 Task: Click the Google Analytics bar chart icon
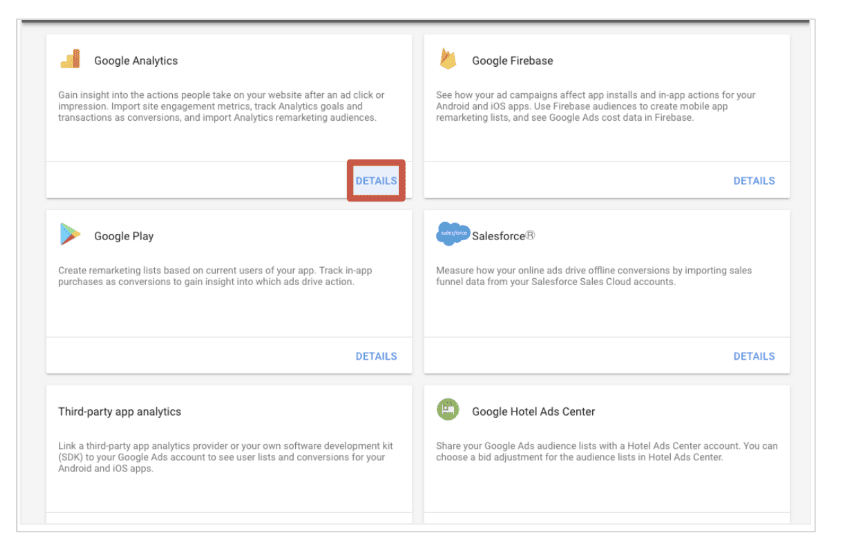(x=70, y=59)
